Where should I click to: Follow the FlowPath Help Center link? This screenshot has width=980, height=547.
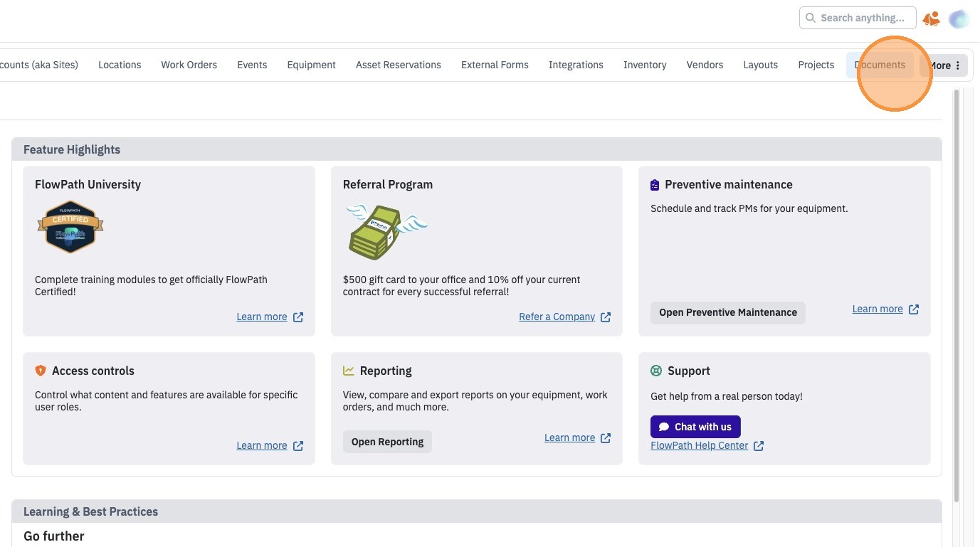coord(699,446)
